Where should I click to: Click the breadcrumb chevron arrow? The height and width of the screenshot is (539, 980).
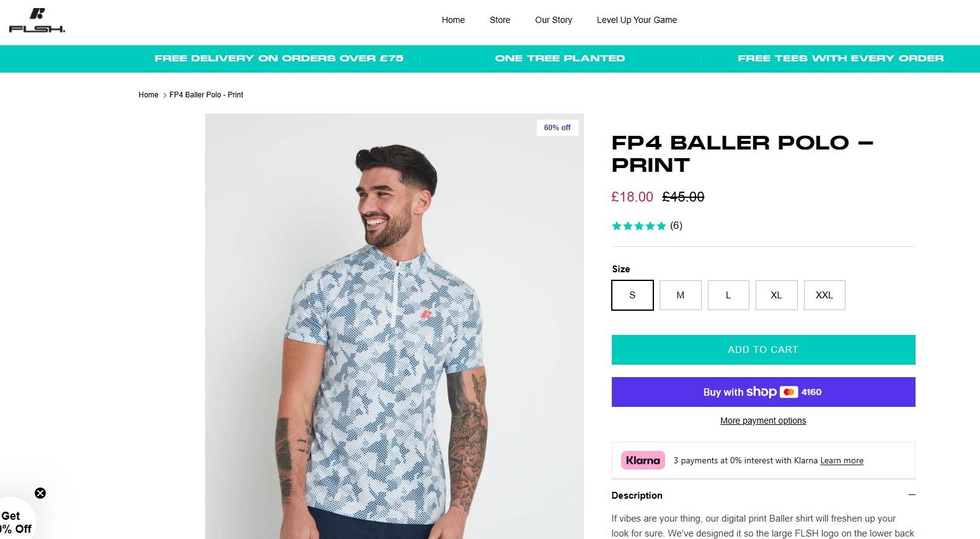[164, 96]
